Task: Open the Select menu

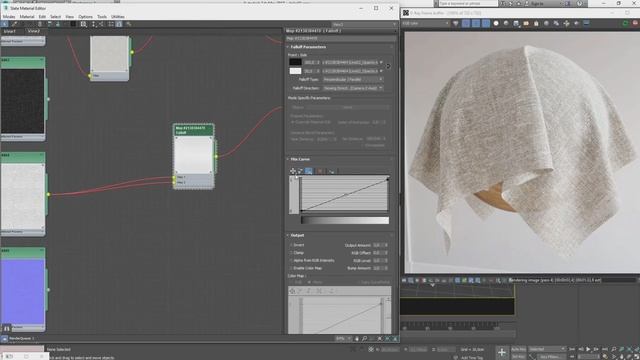Action: tap(56, 17)
